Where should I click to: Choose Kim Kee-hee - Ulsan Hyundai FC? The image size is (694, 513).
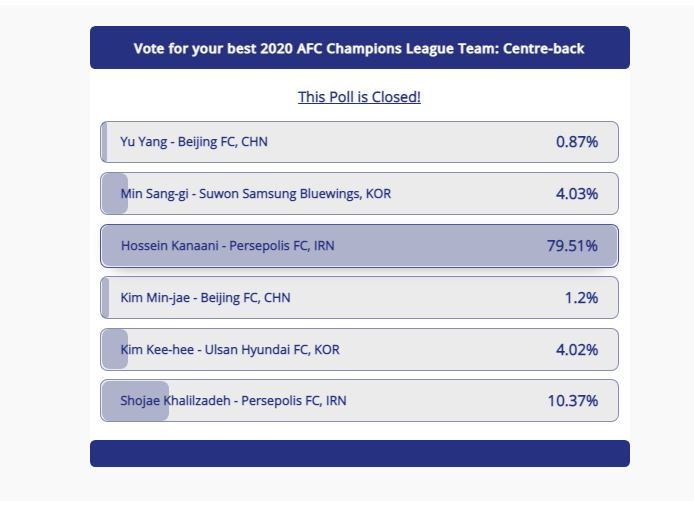[x=229, y=350]
